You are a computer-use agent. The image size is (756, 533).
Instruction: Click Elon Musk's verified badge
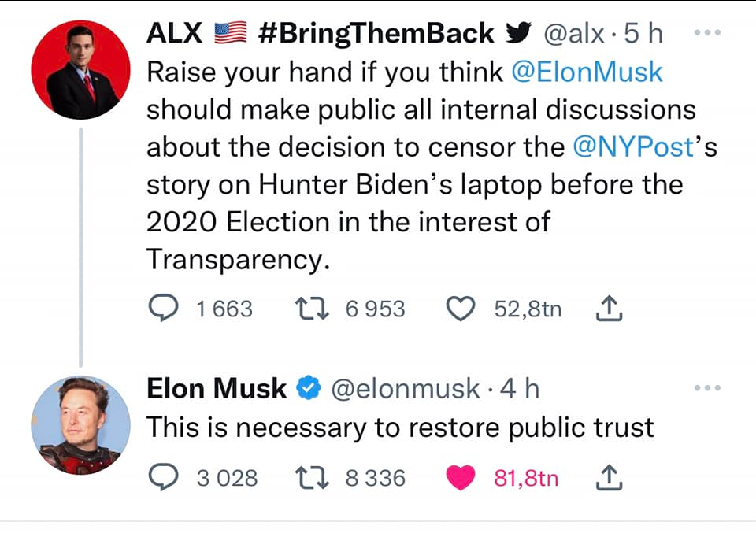pyautogui.click(x=309, y=388)
